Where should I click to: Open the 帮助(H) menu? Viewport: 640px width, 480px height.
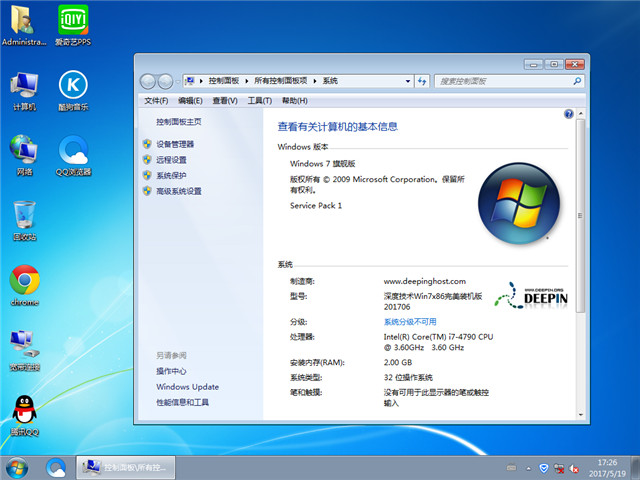tap(295, 100)
